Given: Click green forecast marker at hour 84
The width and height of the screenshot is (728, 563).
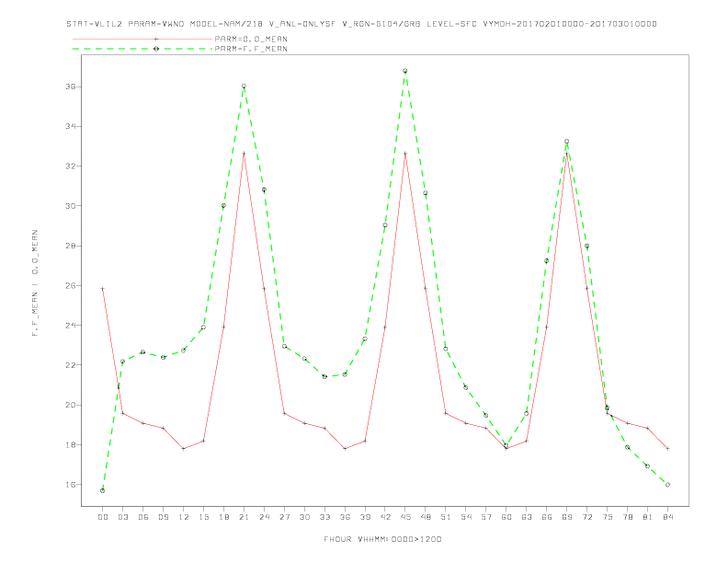Looking at the screenshot, I should [667, 485].
